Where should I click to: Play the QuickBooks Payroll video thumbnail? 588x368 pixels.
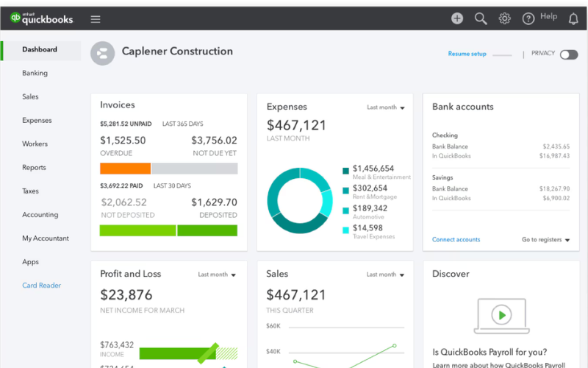501,315
